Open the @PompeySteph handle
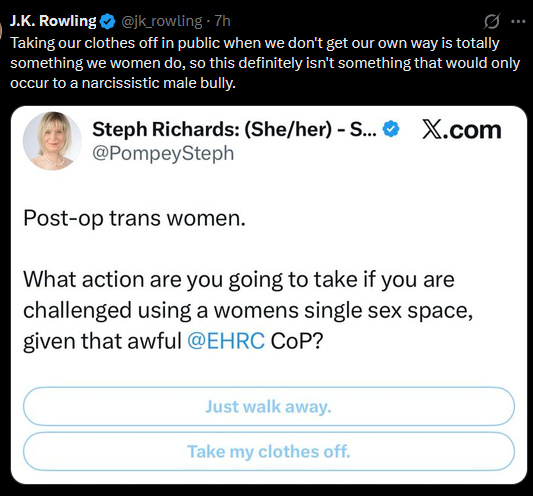This screenshot has width=533, height=496. click(x=163, y=153)
